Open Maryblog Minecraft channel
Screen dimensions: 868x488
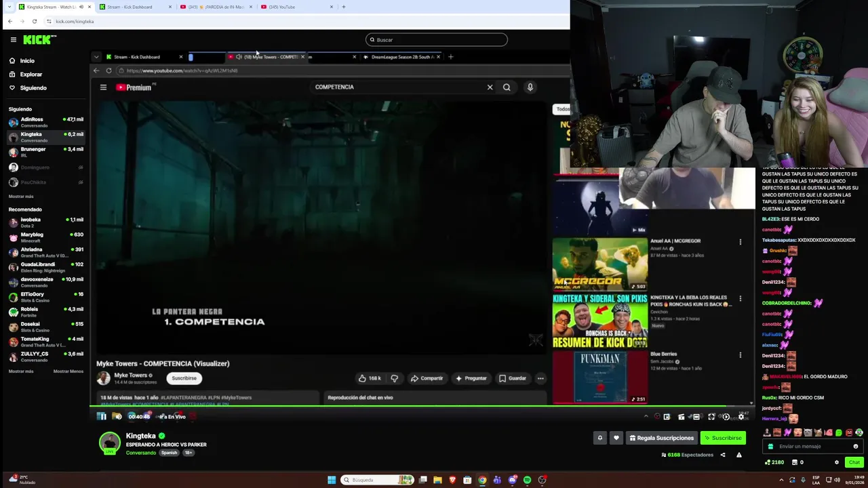[x=45, y=237]
